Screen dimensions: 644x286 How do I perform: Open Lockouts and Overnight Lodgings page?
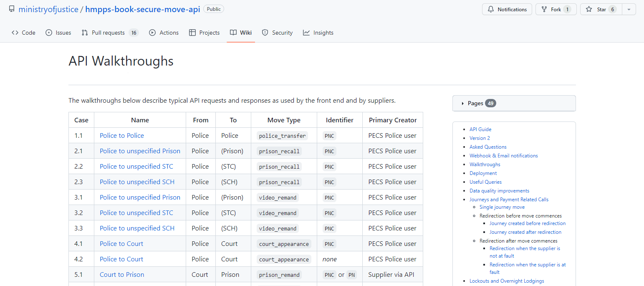[506, 281]
